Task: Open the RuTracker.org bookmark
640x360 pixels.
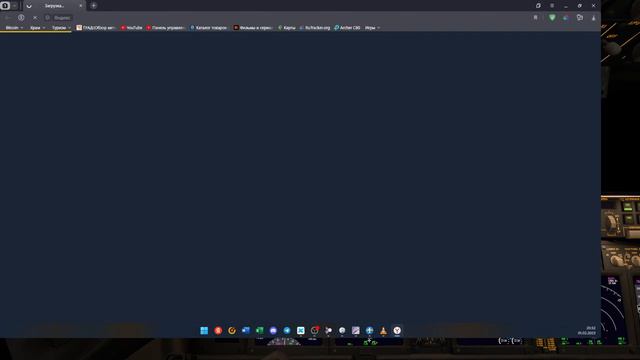Action: click(315, 28)
